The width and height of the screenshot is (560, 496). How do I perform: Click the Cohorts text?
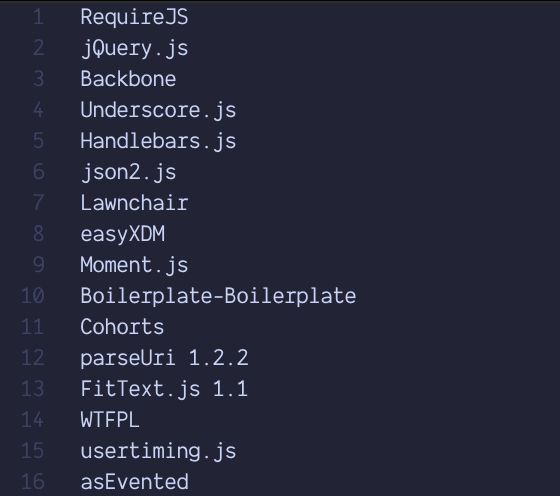122,327
